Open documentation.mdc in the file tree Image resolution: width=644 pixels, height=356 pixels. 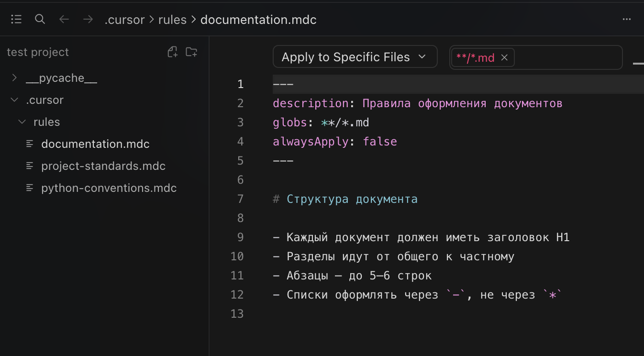95,144
